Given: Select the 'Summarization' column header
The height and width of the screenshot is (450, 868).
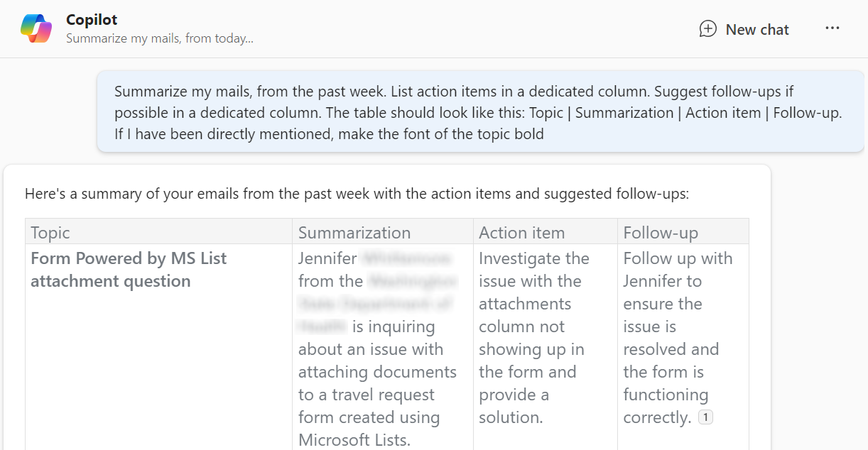Looking at the screenshot, I should pyautogui.click(x=354, y=231).
